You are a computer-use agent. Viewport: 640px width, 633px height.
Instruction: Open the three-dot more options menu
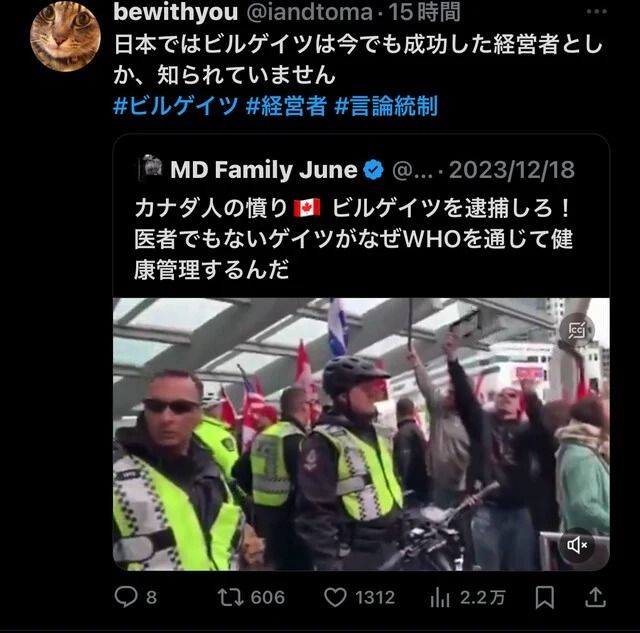click(x=596, y=11)
